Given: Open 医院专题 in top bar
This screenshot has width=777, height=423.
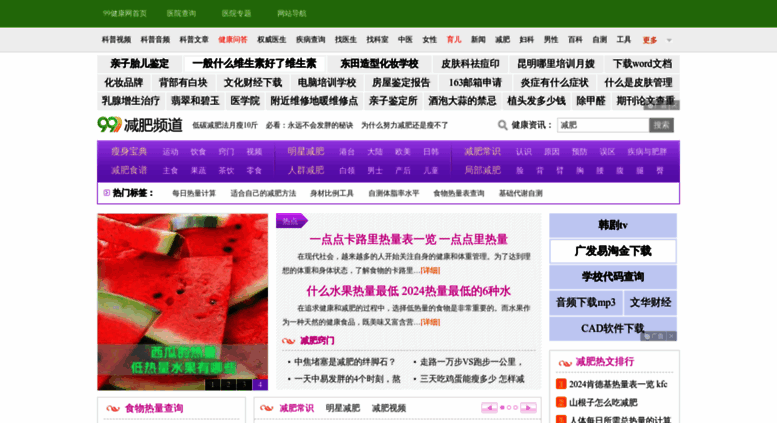Looking at the screenshot, I should tap(236, 13).
